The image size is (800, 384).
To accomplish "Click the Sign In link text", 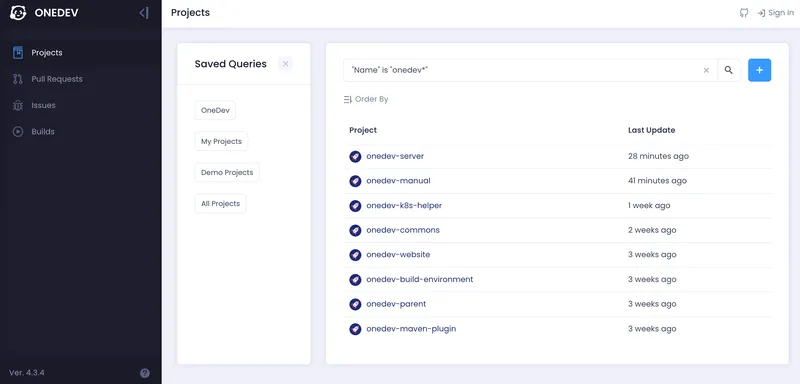I will point(781,13).
